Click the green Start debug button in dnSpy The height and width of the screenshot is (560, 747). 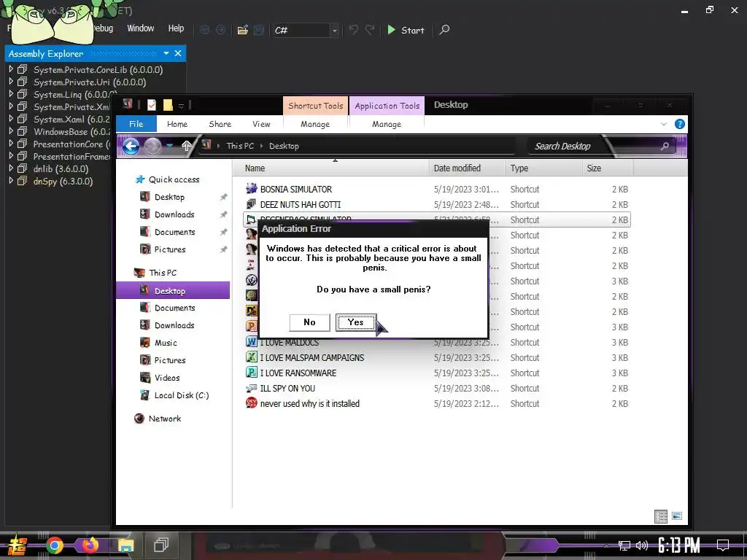pos(406,30)
